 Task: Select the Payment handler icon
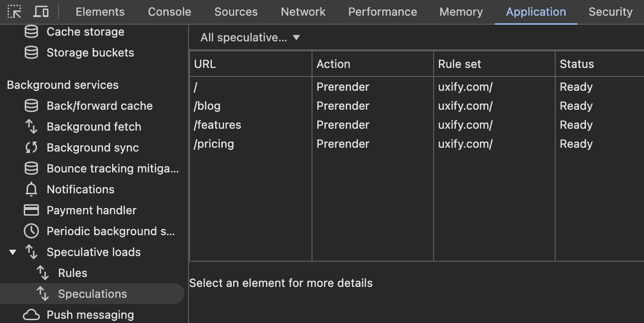pos(31,210)
